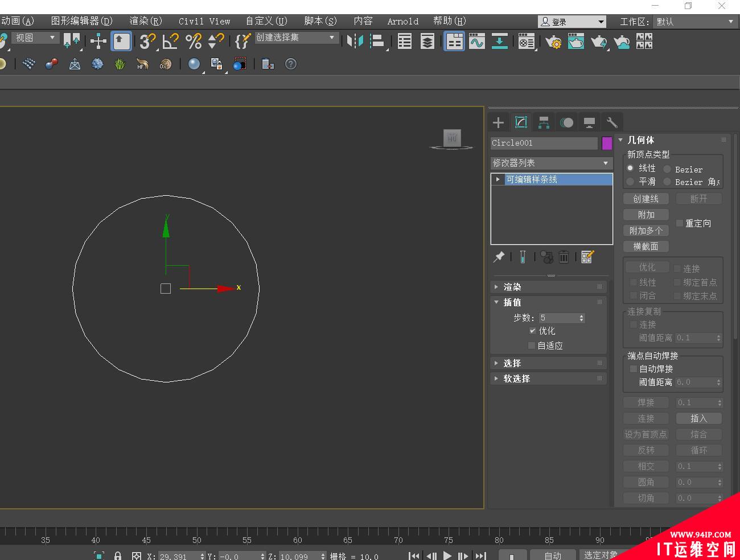The height and width of the screenshot is (560, 740).
Task: Open the 创建选择集 dropdown
Action: pos(296,38)
